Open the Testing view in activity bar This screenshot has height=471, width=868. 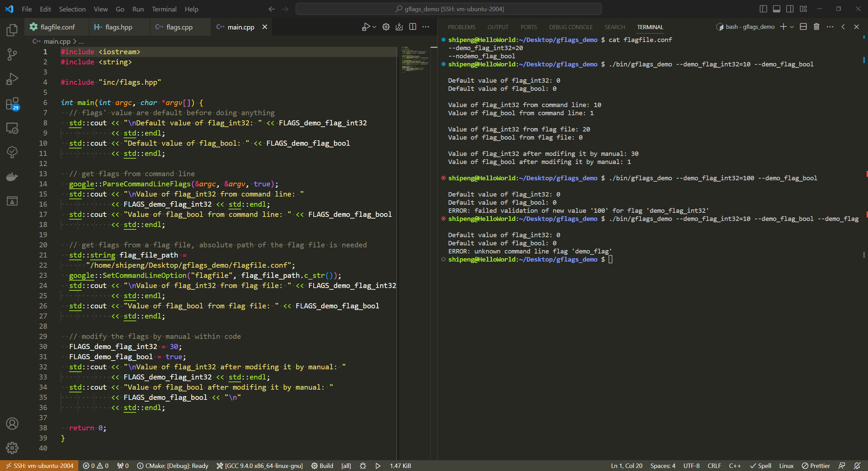(x=12, y=152)
